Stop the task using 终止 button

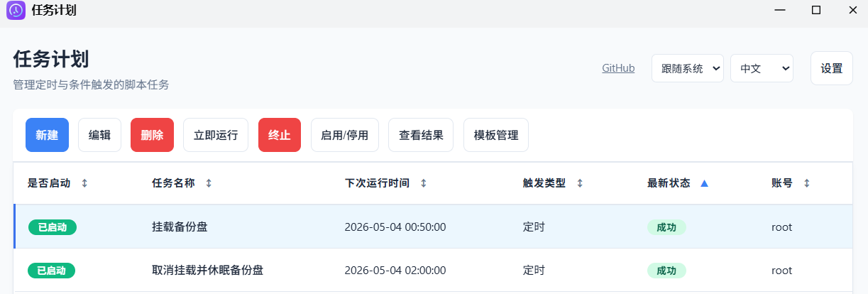[280, 135]
